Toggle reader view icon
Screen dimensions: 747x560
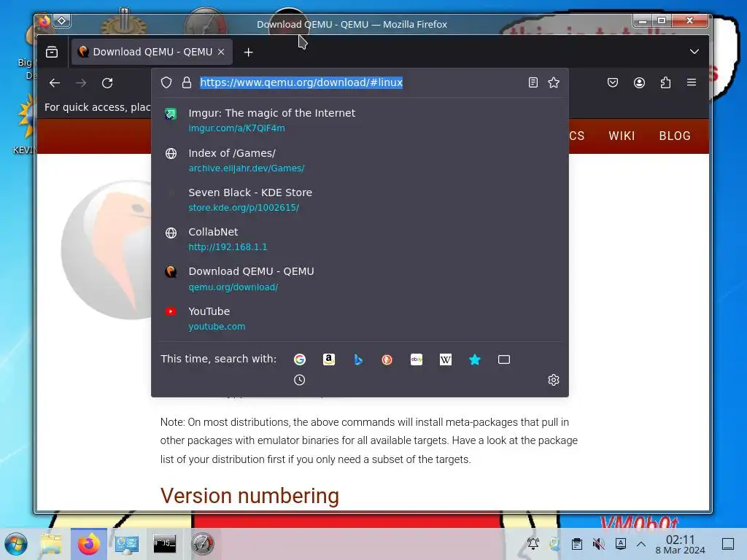click(533, 82)
